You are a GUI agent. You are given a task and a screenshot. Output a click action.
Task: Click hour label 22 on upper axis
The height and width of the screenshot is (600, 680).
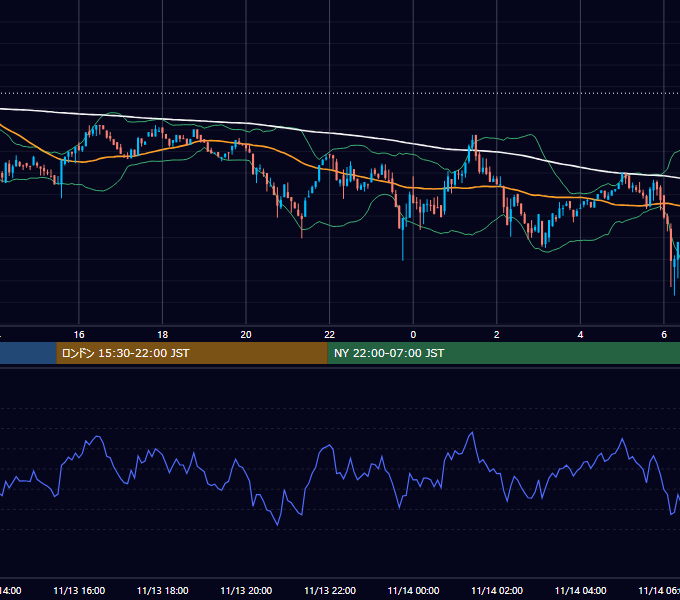tap(330, 335)
